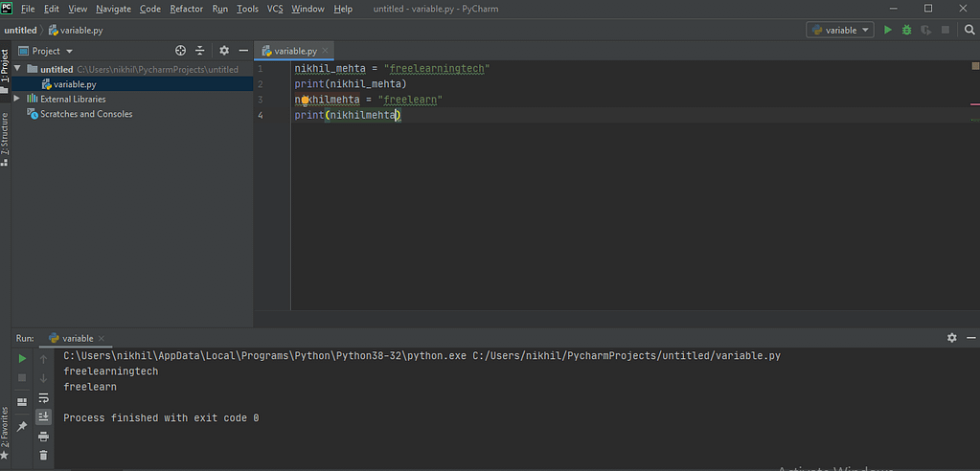
Task: Click the PyCharm logo icon in the title bar
Action: (7, 8)
